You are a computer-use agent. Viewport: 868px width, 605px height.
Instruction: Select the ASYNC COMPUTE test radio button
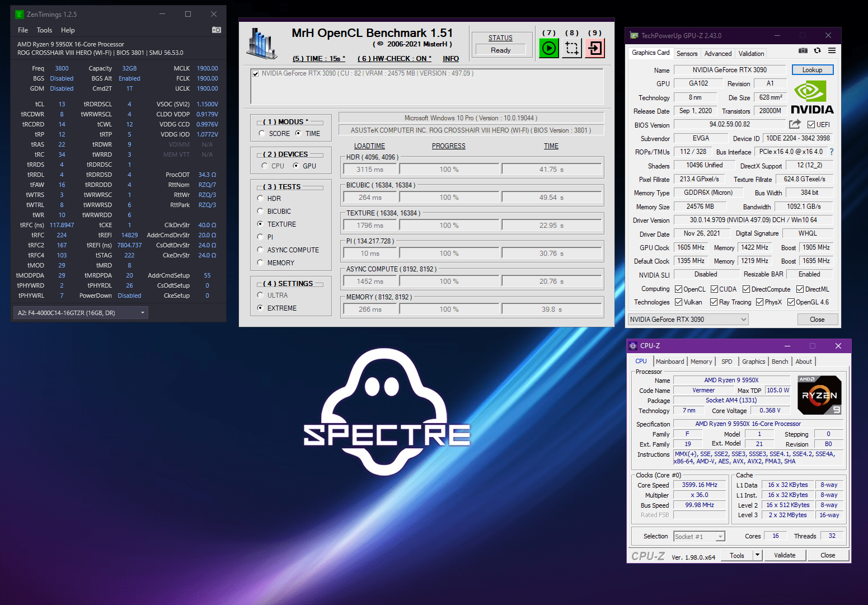click(x=260, y=250)
